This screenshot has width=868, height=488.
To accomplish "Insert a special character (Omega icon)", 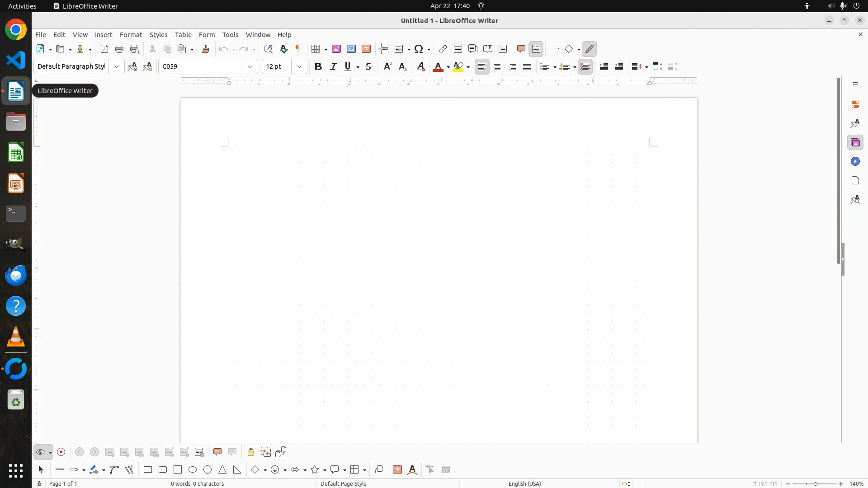I will (x=419, y=49).
